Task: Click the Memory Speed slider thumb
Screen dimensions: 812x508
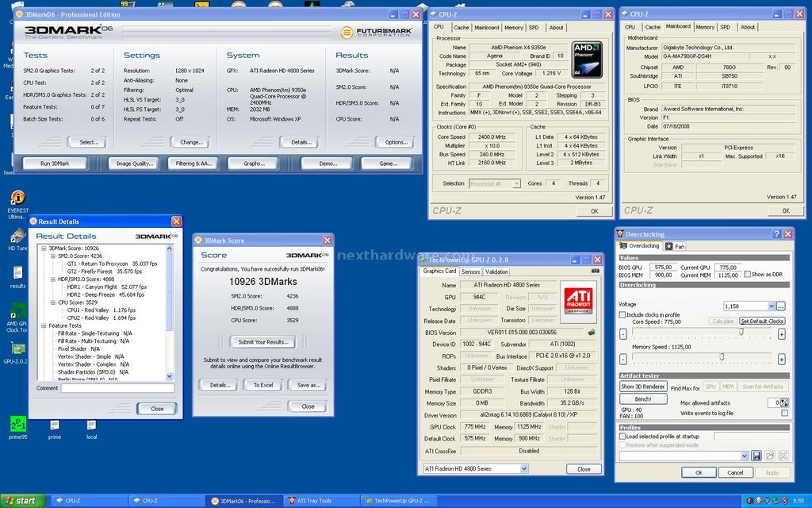Action: pyautogui.click(x=722, y=356)
